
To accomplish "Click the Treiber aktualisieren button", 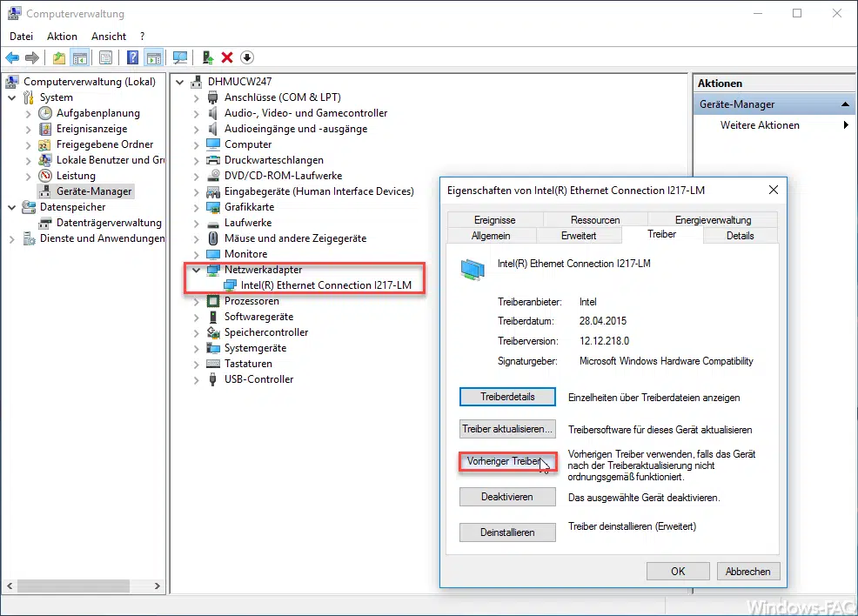I will 506,429.
